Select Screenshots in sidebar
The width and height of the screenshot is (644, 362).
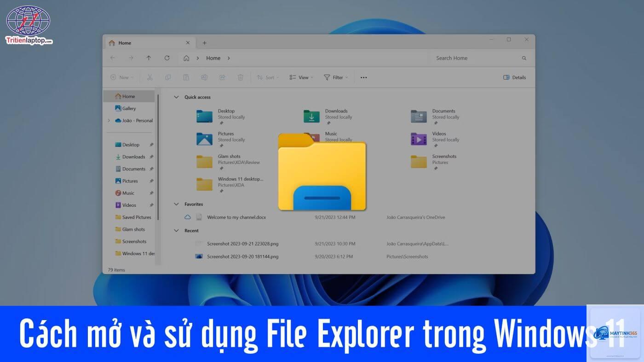[130, 241]
